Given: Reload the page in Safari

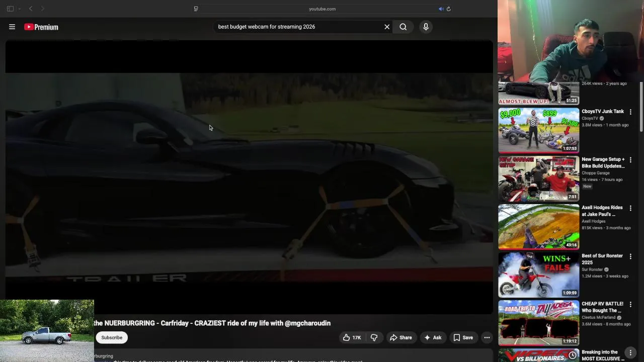Looking at the screenshot, I should coord(448,9).
